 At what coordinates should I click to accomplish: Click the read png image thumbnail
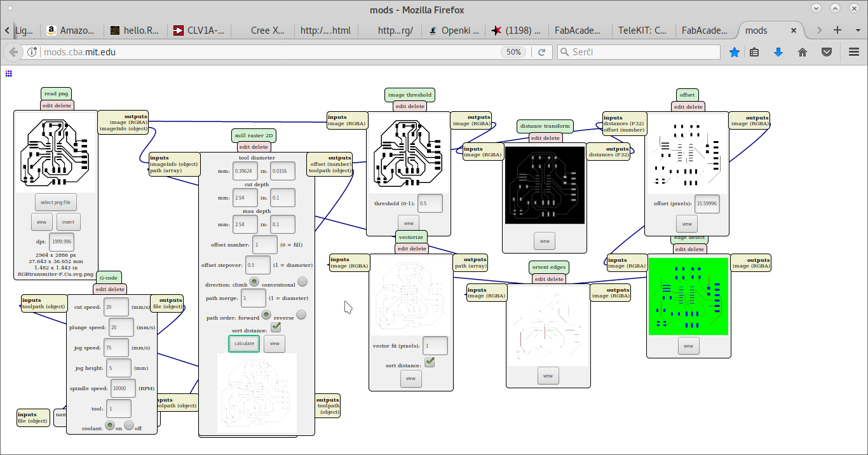(55, 153)
